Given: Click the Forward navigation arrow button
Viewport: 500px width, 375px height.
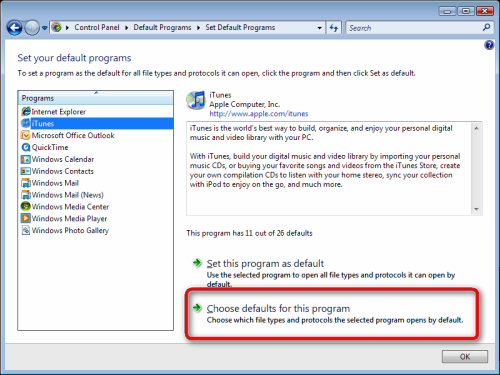Looking at the screenshot, I should pyautogui.click(x=32, y=28).
